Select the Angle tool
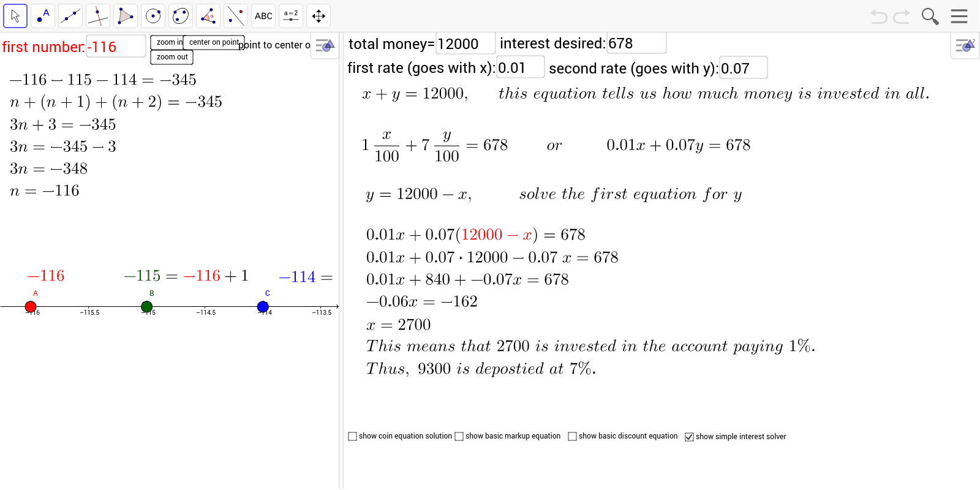 click(x=208, y=16)
